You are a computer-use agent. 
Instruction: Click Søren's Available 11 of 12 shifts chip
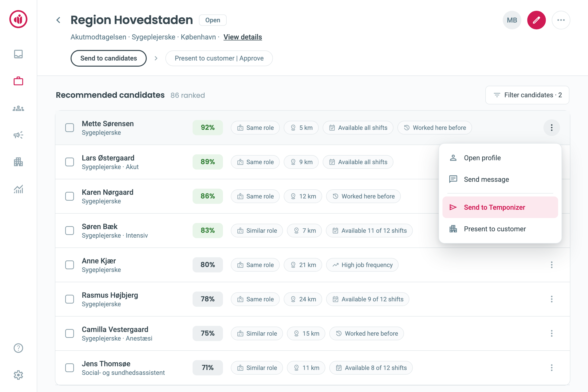click(369, 231)
